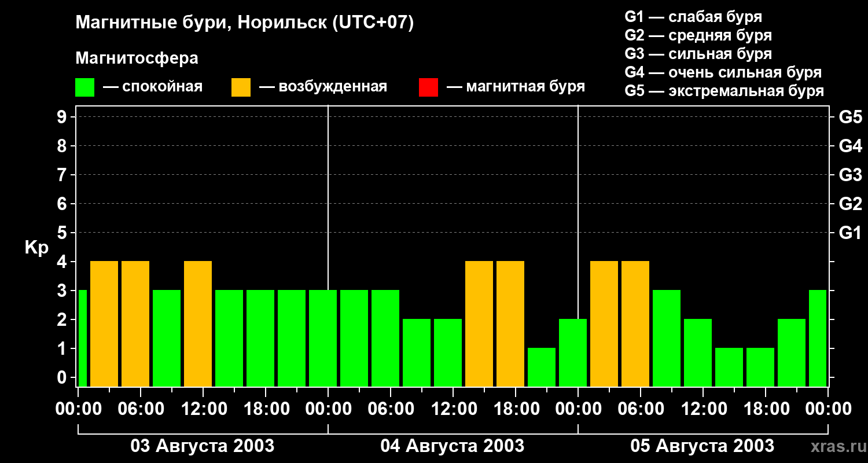
Task: Click the "06:00" time label for 04 Августа
Action: tap(391, 409)
